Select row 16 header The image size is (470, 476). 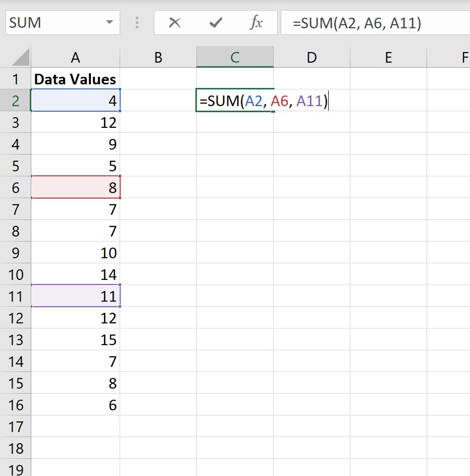16,405
